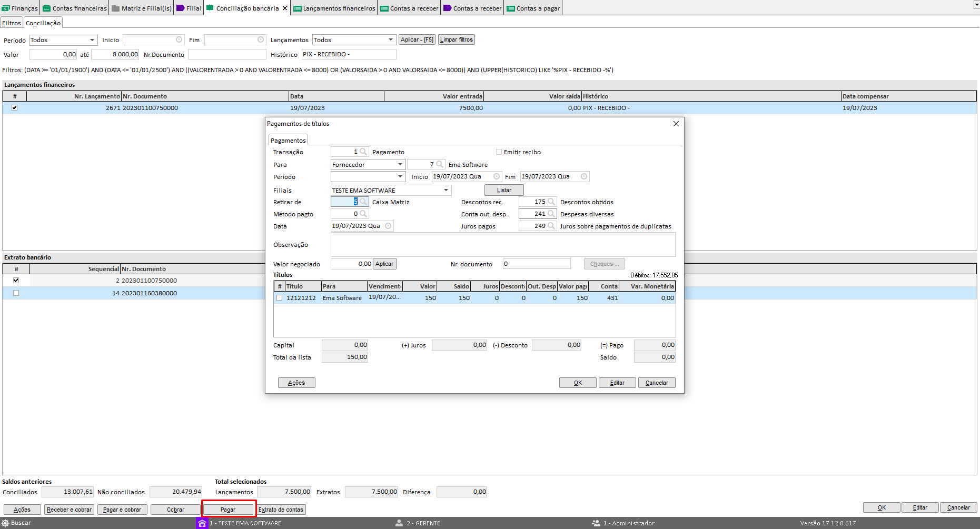Click the green Finanças tab icon

pyautogui.click(x=6, y=8)
